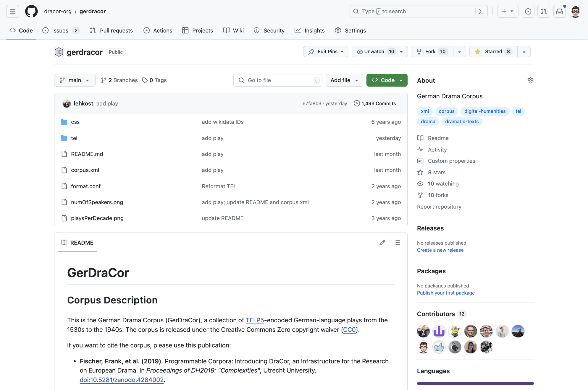588x390 pixels.
Task: Open playsPerDecade.png file
Action: (97, 218)
